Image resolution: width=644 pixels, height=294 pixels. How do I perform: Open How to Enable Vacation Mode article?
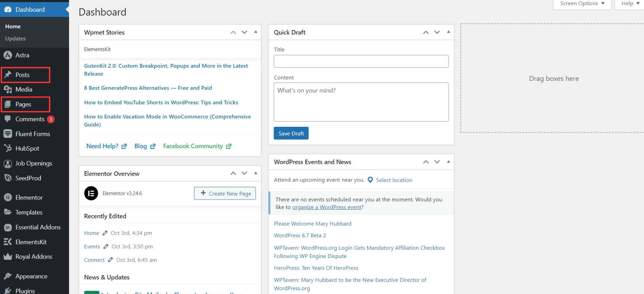[x=168, y=121]
